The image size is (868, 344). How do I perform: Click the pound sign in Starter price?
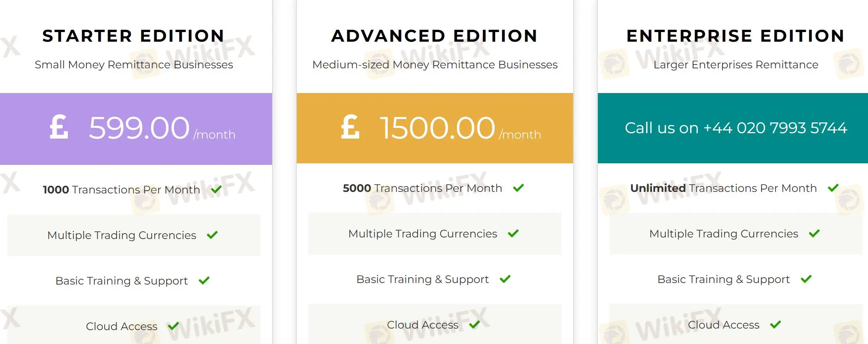(59, 127)
